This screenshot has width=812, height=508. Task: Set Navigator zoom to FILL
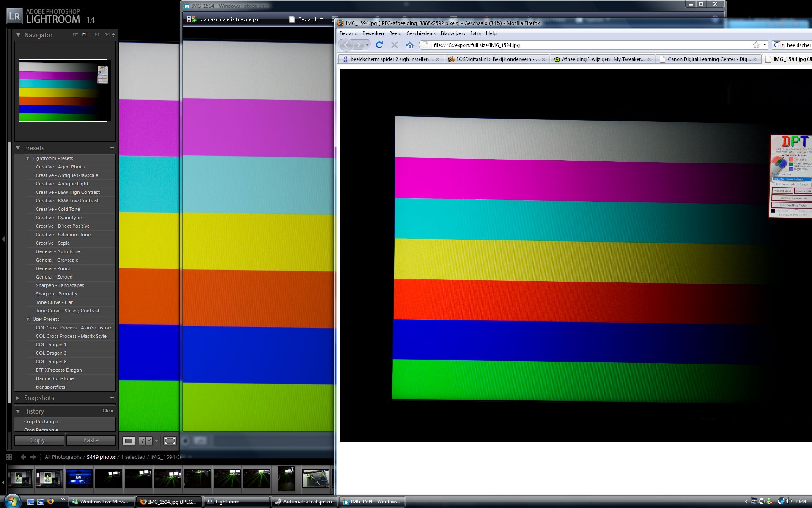(x=86, y=35)
